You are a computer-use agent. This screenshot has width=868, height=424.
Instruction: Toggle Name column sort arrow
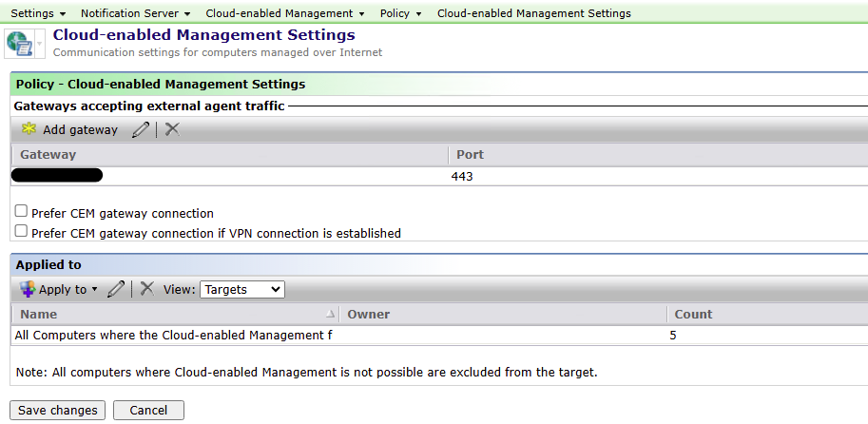331,314
